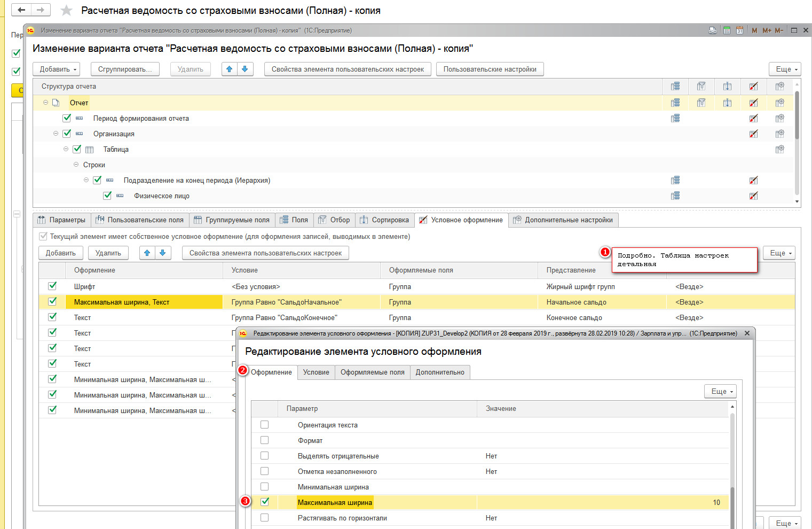Viewport: 812px width, 529px height.
Task: Uncheck Период формирования отчета checkbox
Action: (67, 118)
